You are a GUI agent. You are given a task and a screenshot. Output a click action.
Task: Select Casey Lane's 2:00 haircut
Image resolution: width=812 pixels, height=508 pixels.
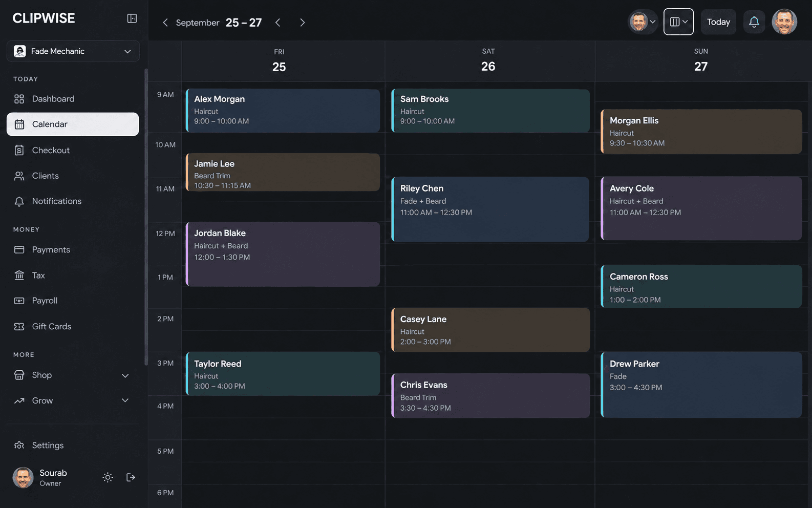click(490, 330)
